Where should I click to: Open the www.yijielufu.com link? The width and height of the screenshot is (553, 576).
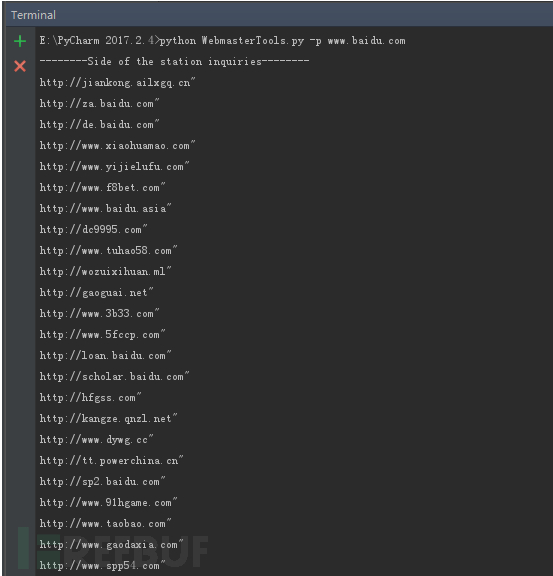114,167
